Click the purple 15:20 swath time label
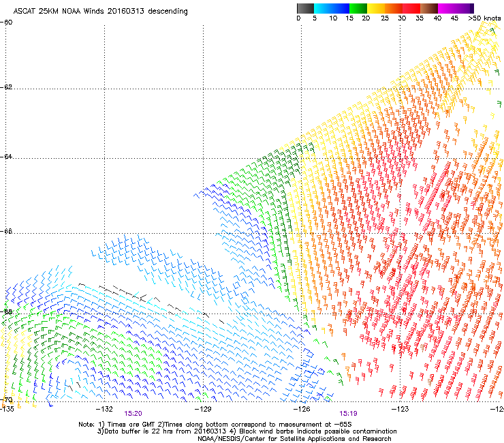 click(x=133, y=414)
